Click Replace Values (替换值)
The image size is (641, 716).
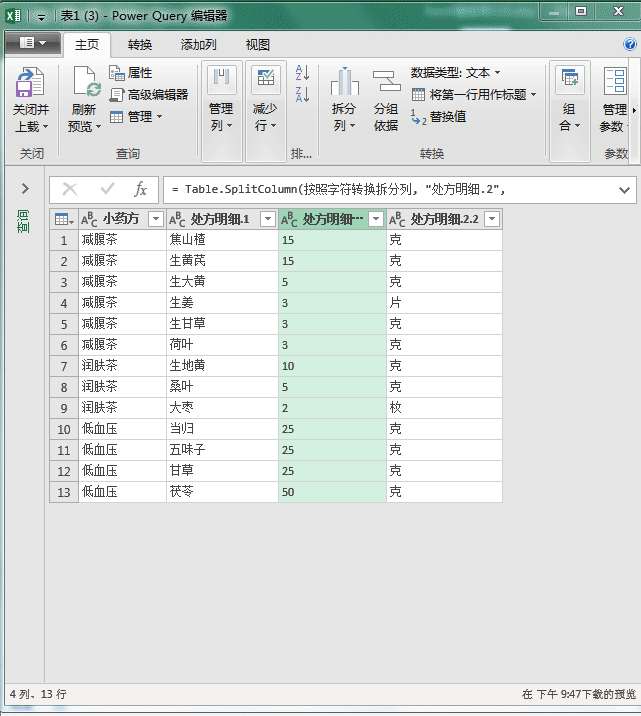point(438,117)
